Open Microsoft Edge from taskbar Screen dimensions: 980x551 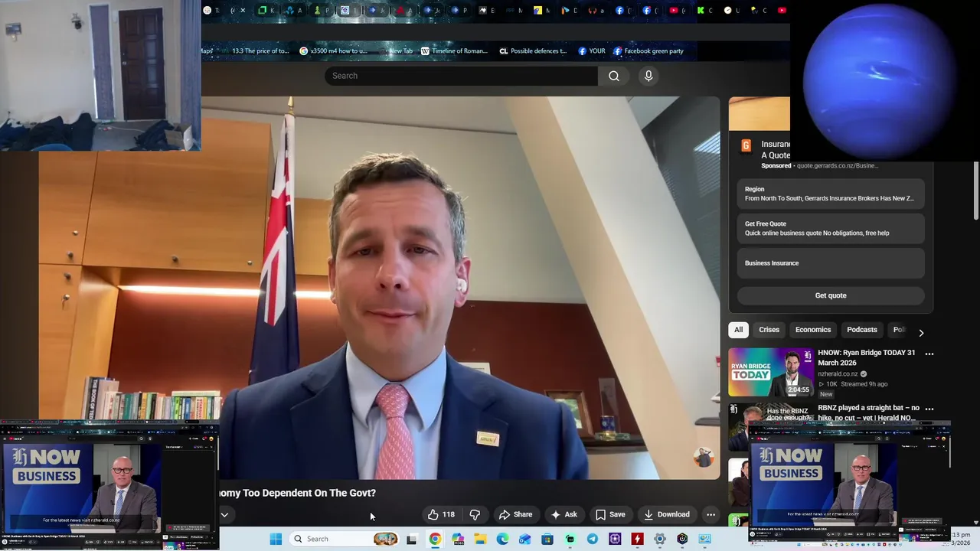pyautogui.click(x=502, y=539)
